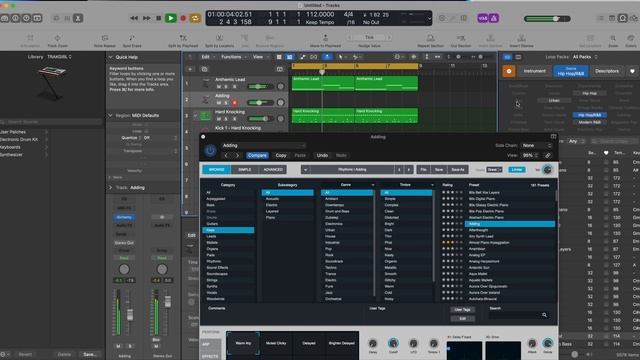Viewport: 640px width, 360px height.
Task: Click the Spot Erase toolbar icon
Action: [132, 38]
